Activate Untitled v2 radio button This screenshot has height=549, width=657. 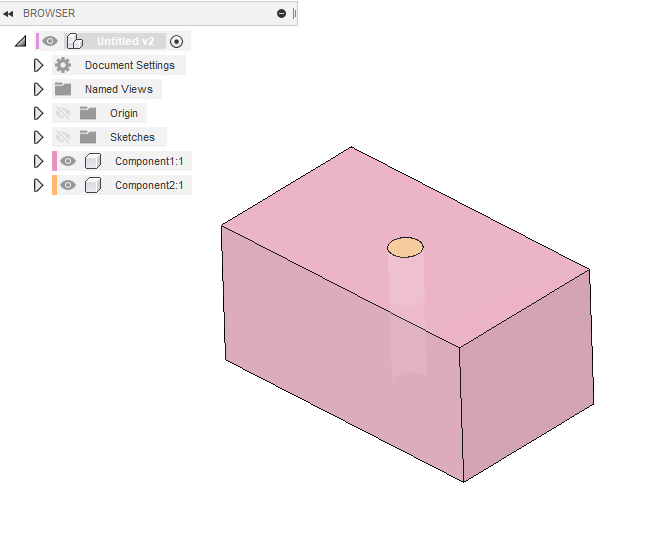[176, 41]
